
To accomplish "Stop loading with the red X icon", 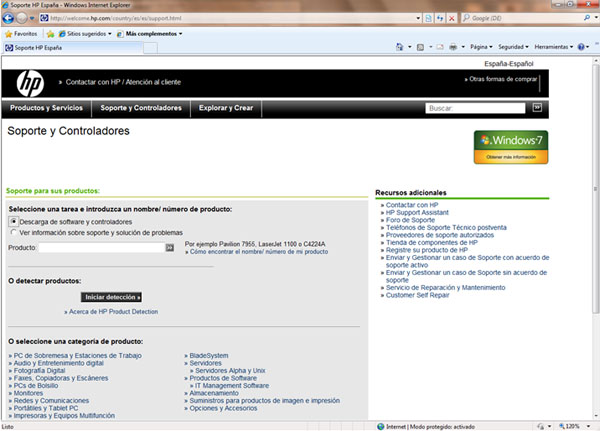I will 452,18.
